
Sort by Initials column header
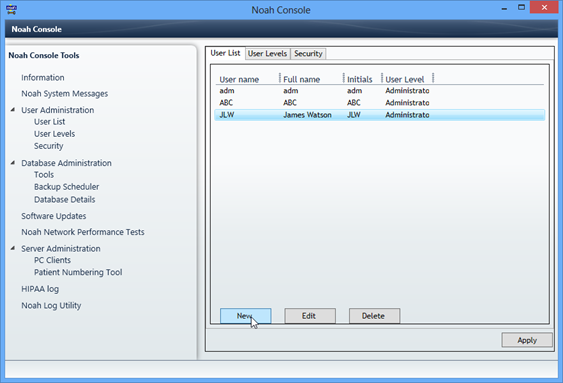point(359,79)
